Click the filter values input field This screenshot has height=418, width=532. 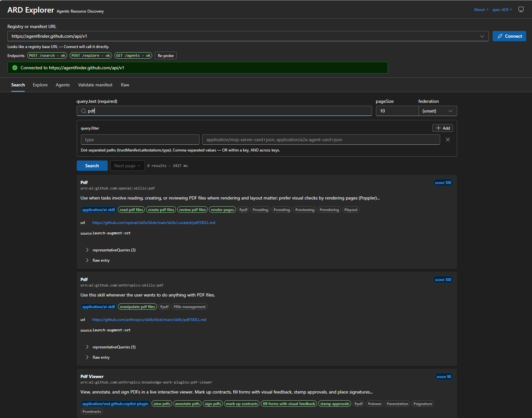coord(321,140)
